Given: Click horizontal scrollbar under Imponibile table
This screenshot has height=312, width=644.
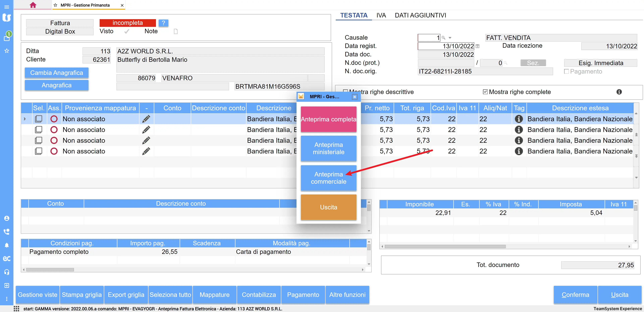Looking at the screenshot, I should (445, 246).
